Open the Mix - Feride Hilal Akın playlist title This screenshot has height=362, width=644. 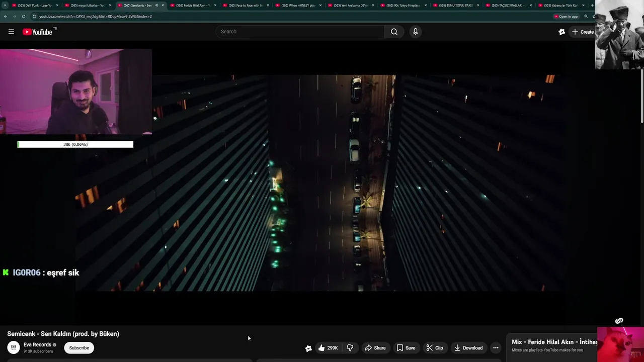coord(554,342)
